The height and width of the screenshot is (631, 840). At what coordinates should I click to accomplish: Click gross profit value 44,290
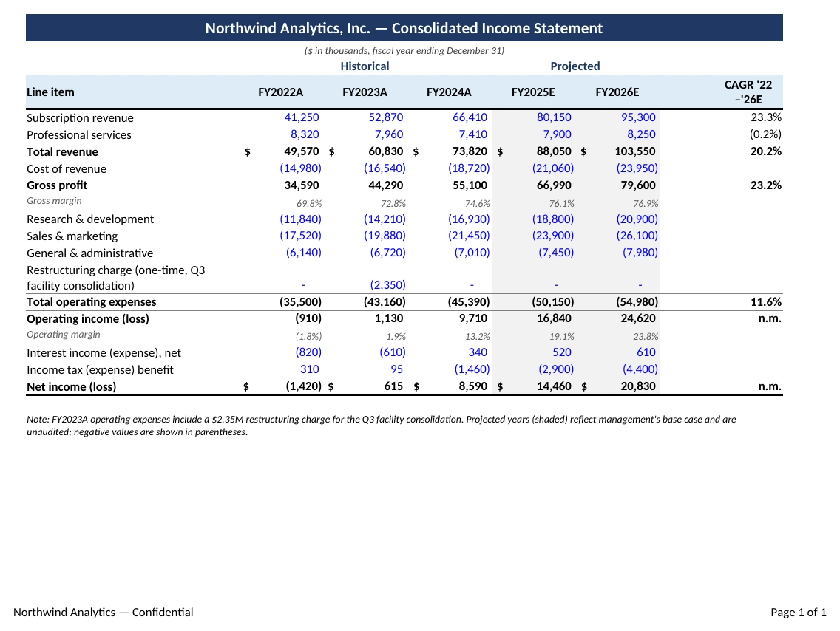pos(386,185)
